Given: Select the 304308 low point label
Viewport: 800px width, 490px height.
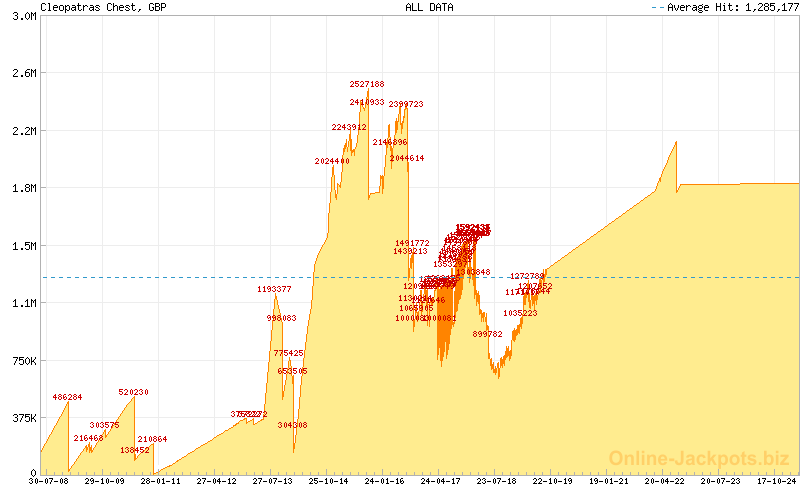Looking at the screenshot, I should [292, 425].
